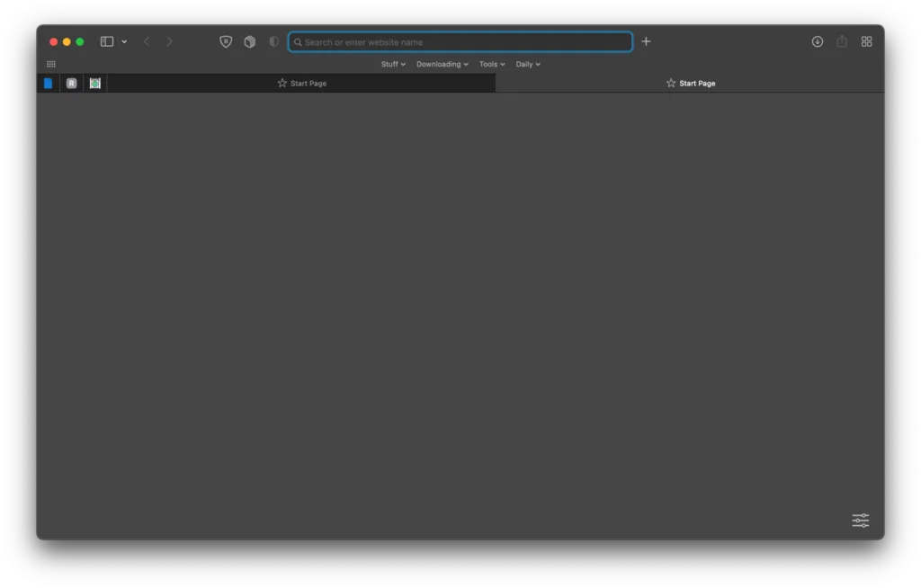The width and height of the screenshot is (921, 588).
Task: Expand the Downloading bookmarks folder
Action: (443, 64)
